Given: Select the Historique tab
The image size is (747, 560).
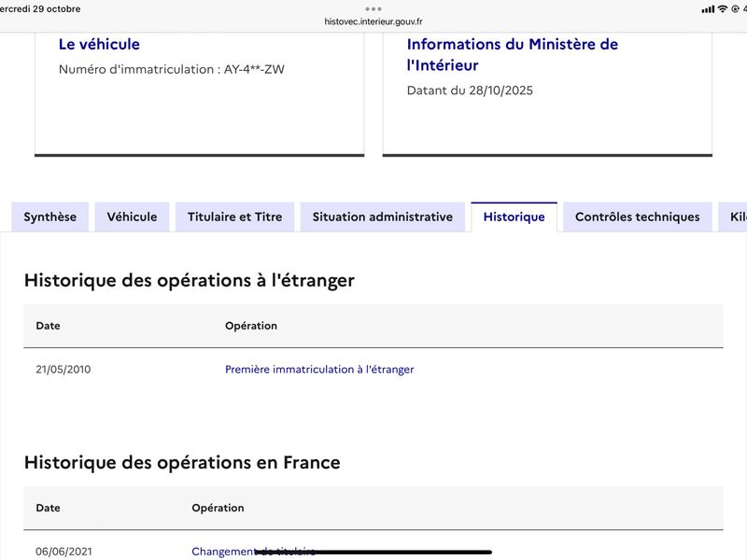Looking at the screenshot, I should [514, 217].
